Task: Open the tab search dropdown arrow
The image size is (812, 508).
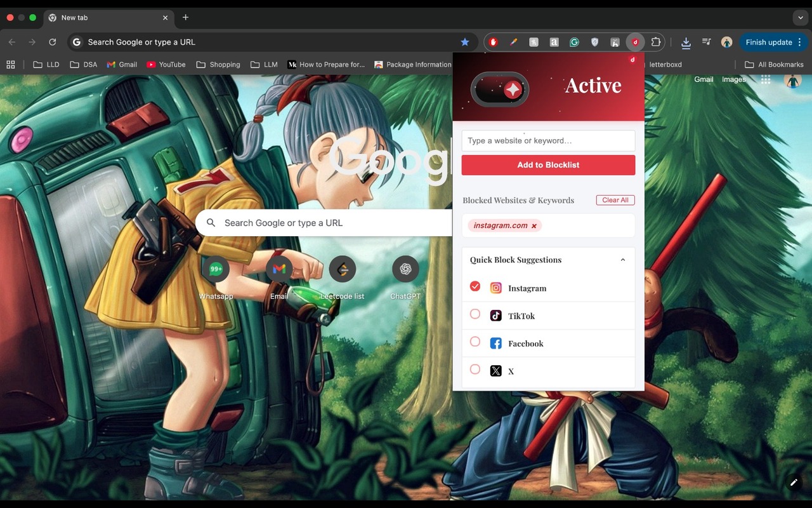Action: click(x=801, y=18)
